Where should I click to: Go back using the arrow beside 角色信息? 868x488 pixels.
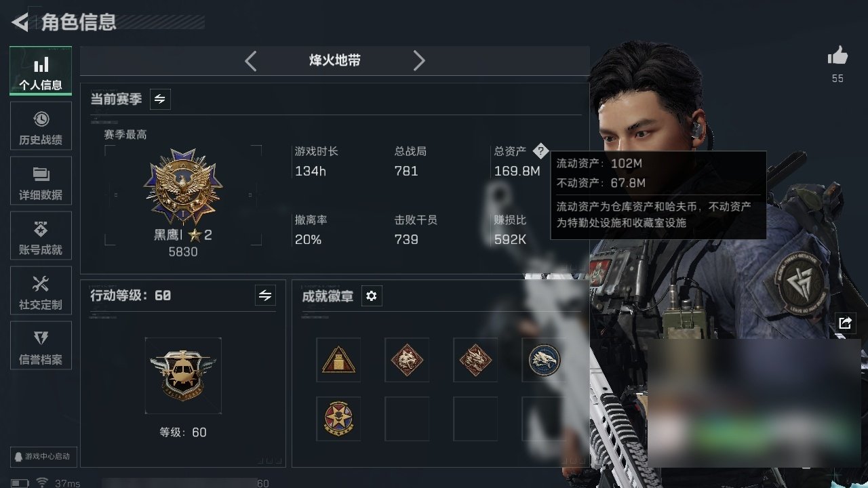click(x=20, y=22)
